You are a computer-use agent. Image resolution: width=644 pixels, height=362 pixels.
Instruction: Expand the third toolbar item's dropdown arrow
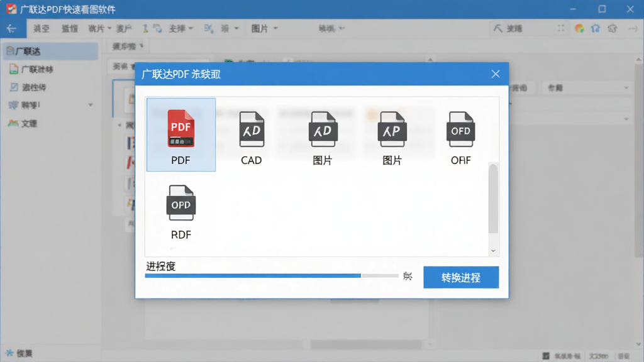click(x=109, y=28)
